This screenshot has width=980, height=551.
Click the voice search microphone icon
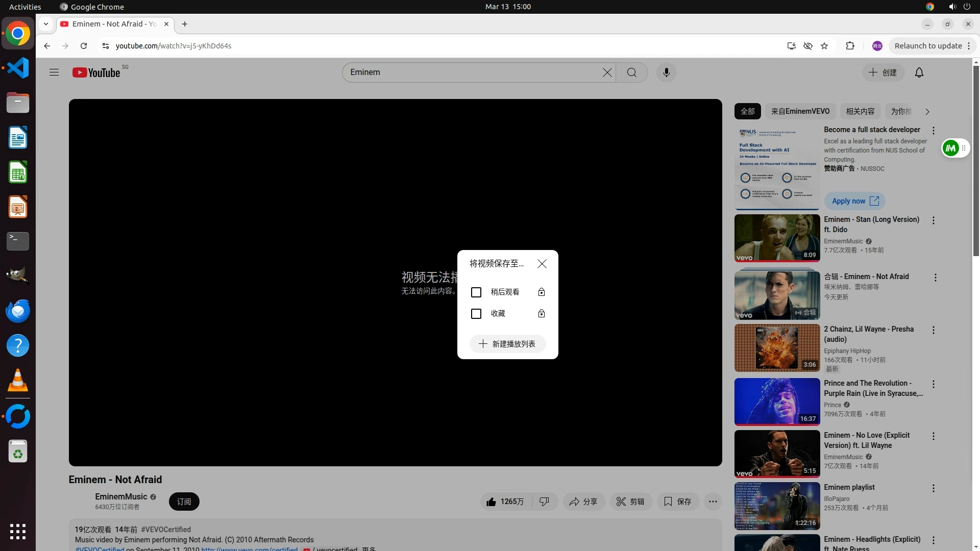[666, 72]
